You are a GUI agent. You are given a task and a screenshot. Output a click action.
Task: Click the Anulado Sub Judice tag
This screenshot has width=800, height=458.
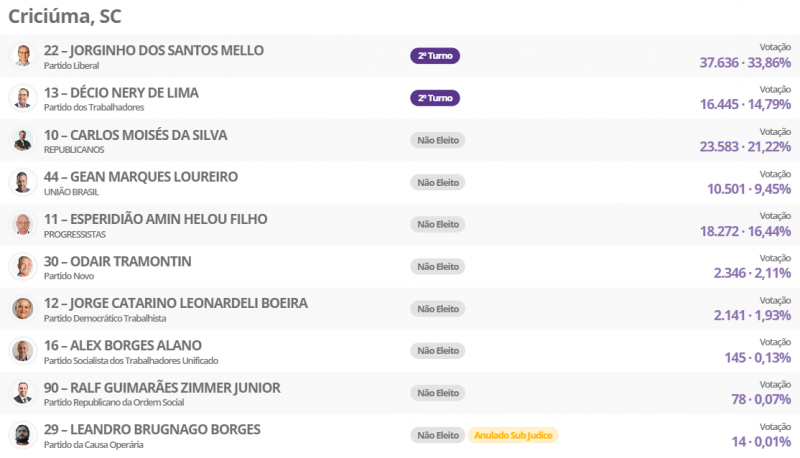pyautogui.click(x=513, y=435)
